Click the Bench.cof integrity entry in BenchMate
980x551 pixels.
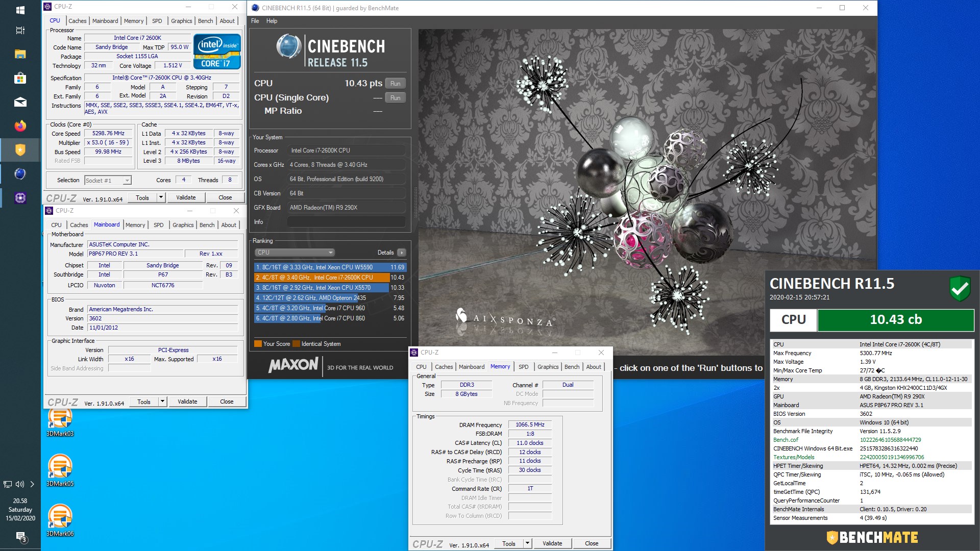(x=871, y=440)
